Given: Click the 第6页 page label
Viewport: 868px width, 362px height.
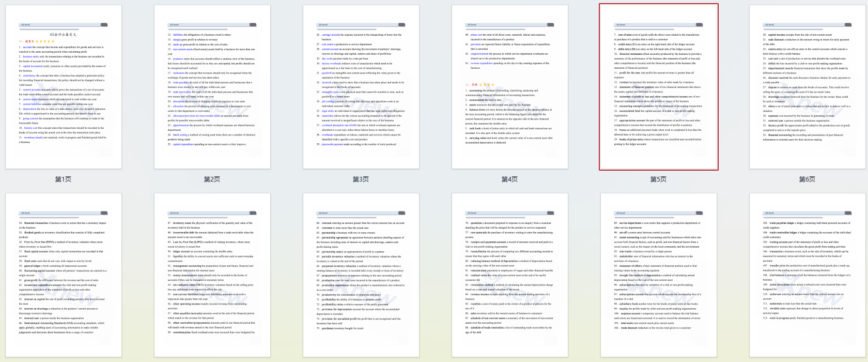Looking at the screenshot, I should coord(808,179).
